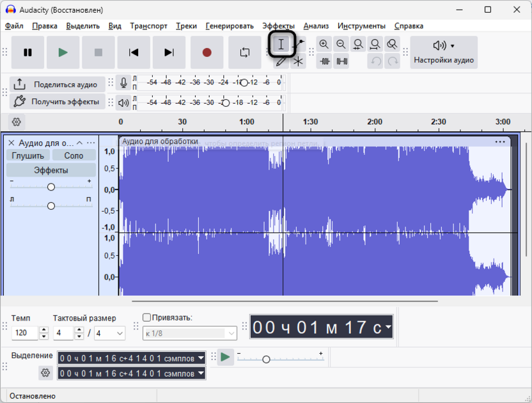Adjust the track pan slider

pos(51,206)
